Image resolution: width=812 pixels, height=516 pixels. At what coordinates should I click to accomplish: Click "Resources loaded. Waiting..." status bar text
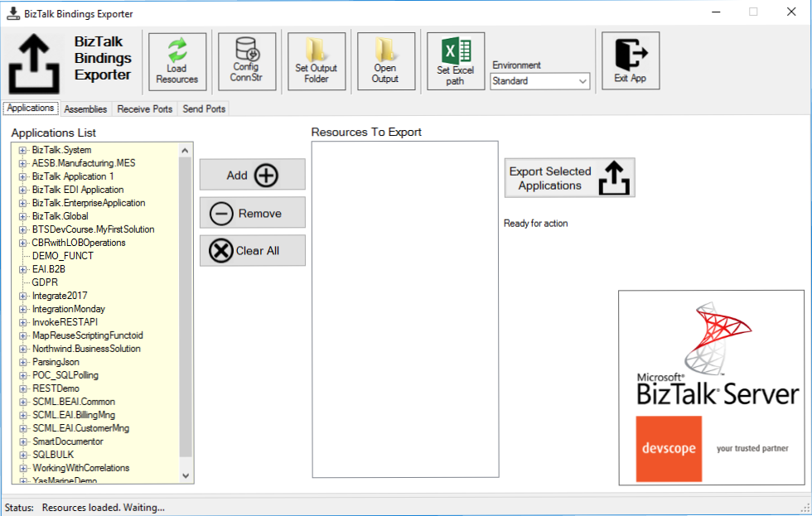click(103, 508)
